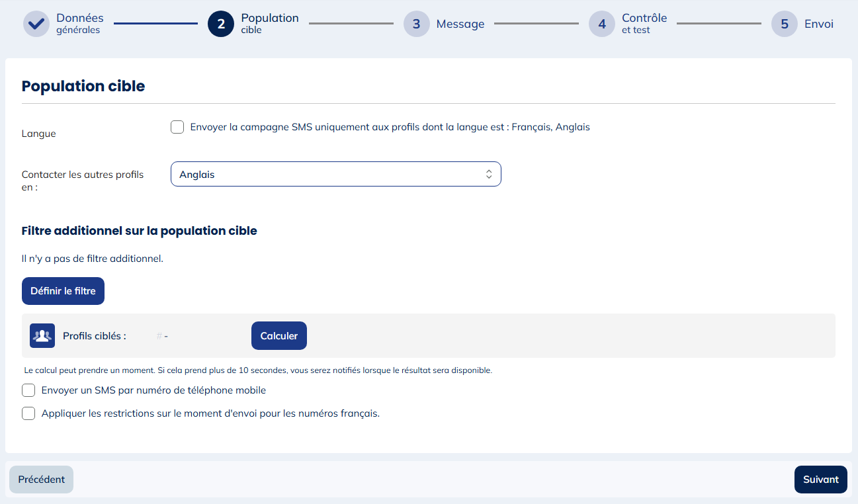The height and width of the screenshot is (504, 858).
Task: Return to Données générales step
Action: point(79,24)
